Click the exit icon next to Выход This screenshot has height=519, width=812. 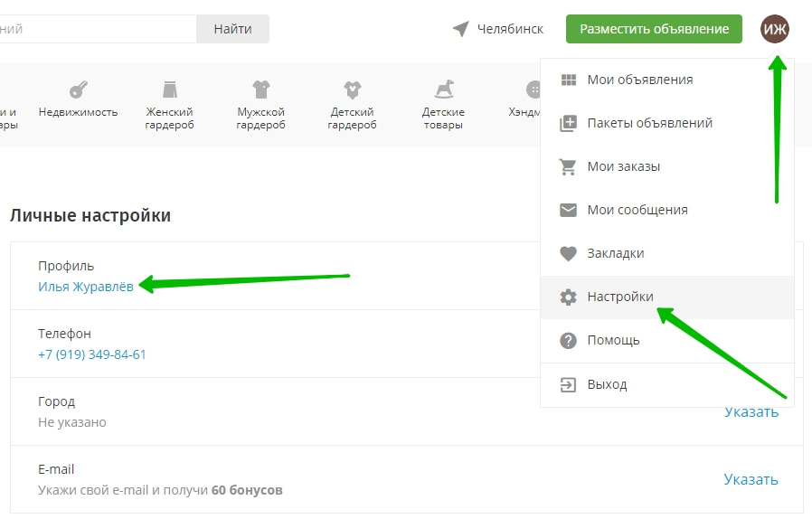[x=568, y=384]
